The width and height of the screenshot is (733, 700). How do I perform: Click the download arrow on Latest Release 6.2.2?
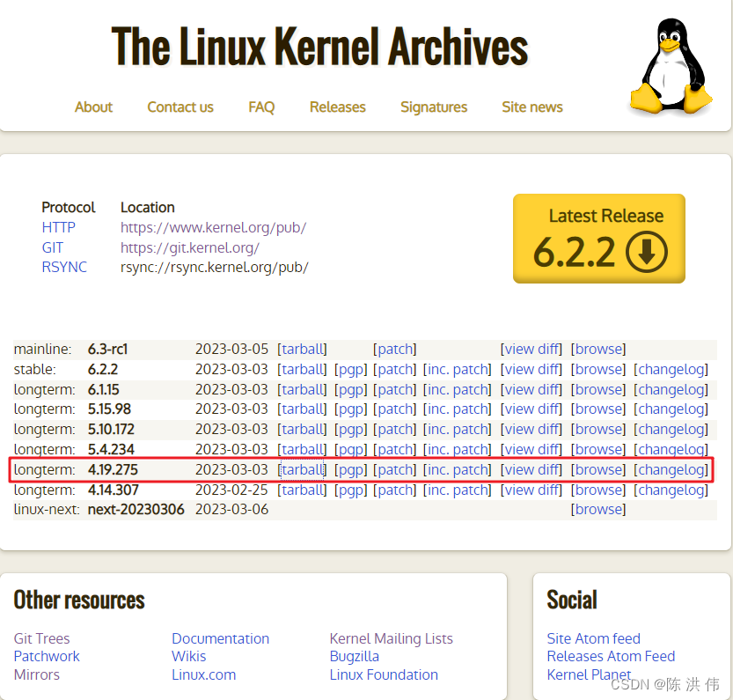click(x=648, y=251)
